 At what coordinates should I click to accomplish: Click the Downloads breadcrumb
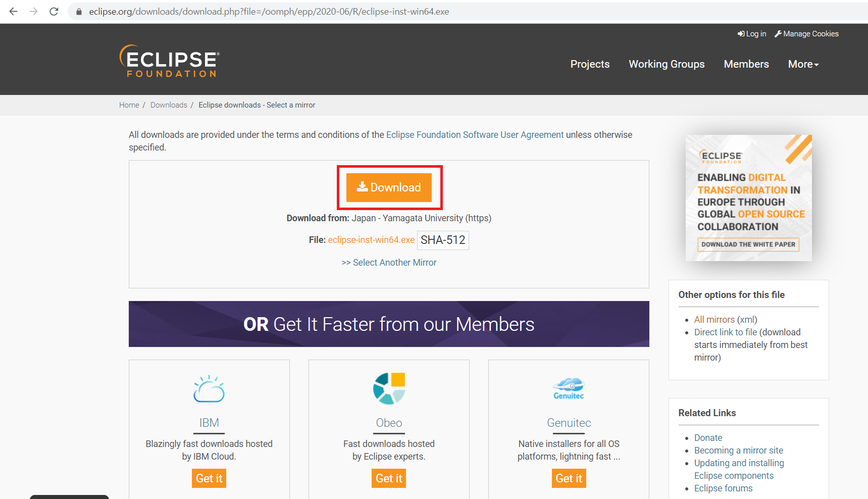(169, 105)
